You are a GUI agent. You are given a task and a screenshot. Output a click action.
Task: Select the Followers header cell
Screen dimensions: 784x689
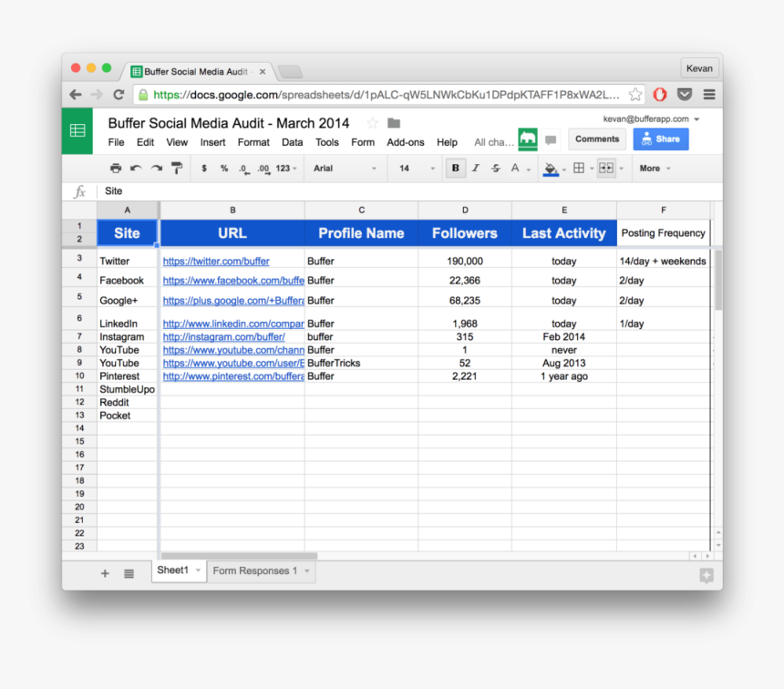(x=465, y=233)
